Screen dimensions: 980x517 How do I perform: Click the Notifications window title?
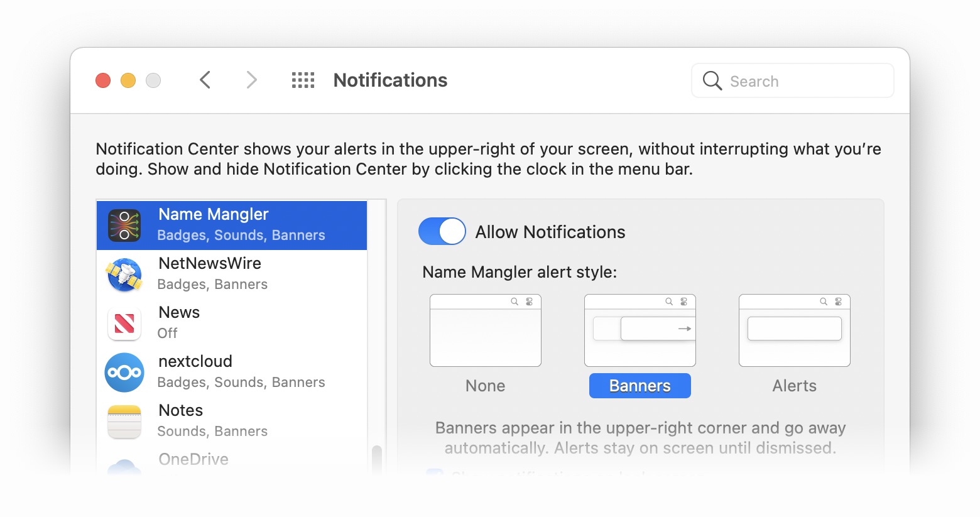coord(390,80)
